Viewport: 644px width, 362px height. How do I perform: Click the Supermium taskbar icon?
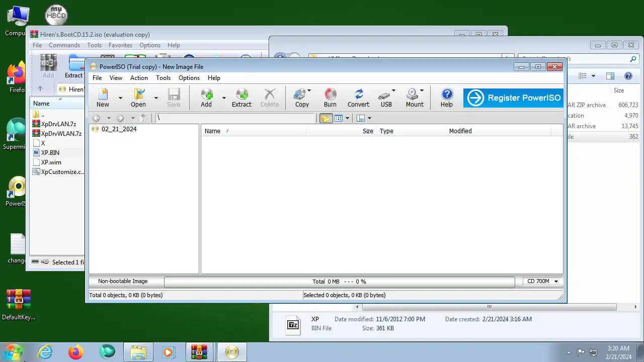[107, 352]
